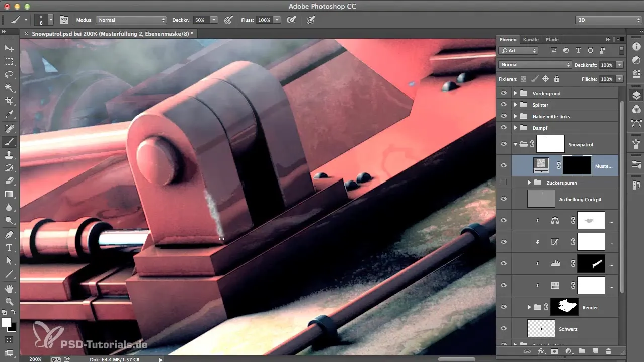Pick the Clone Stamp tool

(x=9, y=155)
